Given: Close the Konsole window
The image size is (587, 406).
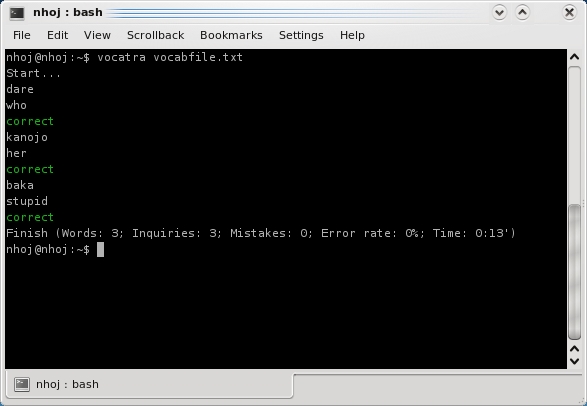Looking at the screenshot, I should pos(569,13).
